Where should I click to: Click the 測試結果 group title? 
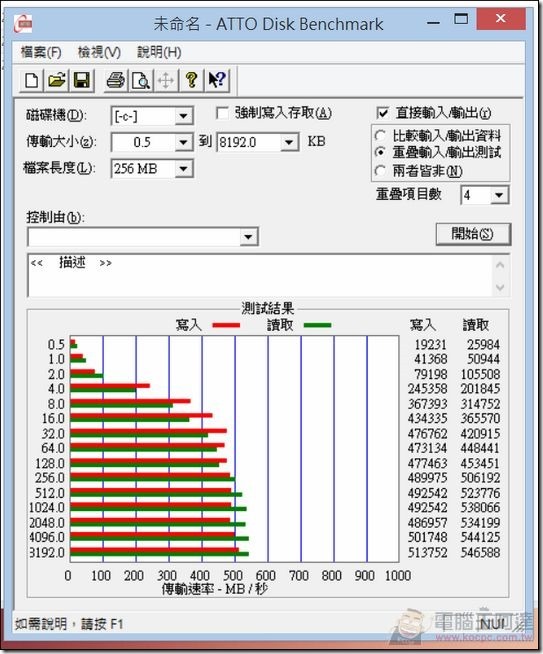coord(268,309)
